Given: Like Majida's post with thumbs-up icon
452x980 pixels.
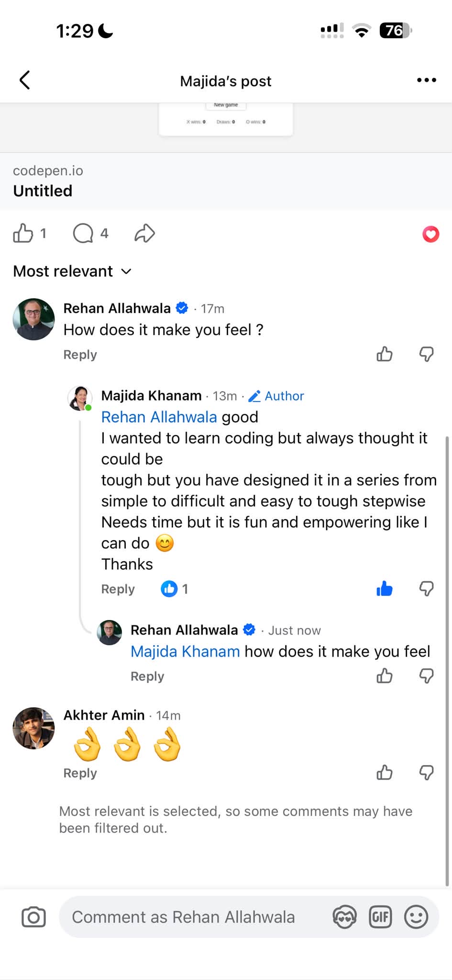Looking at the screenshot, I should coord(23,234).
